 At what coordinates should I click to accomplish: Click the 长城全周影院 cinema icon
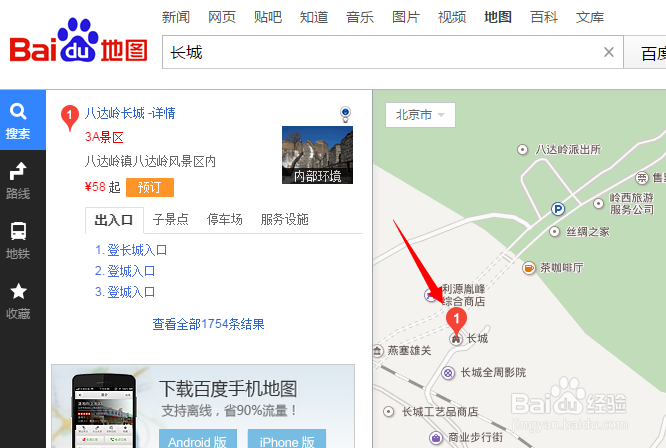[x=448, y=373]
